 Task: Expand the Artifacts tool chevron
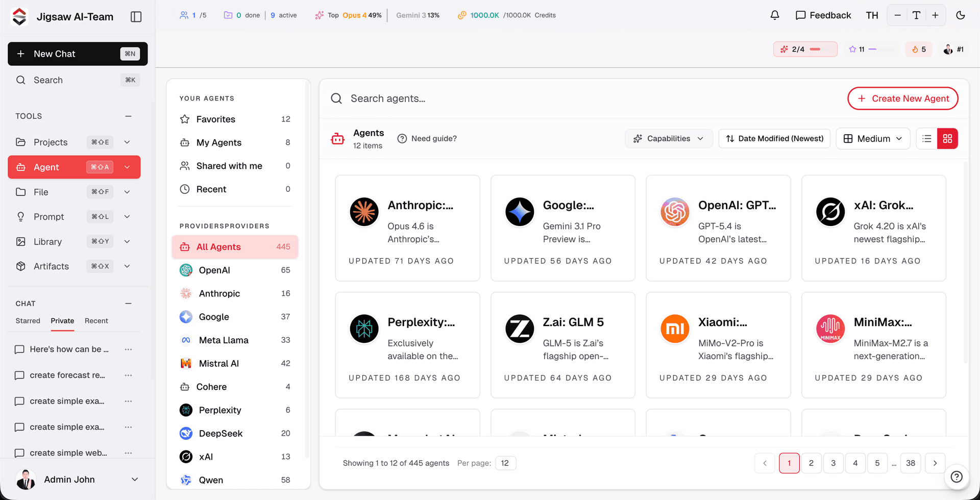127,266
